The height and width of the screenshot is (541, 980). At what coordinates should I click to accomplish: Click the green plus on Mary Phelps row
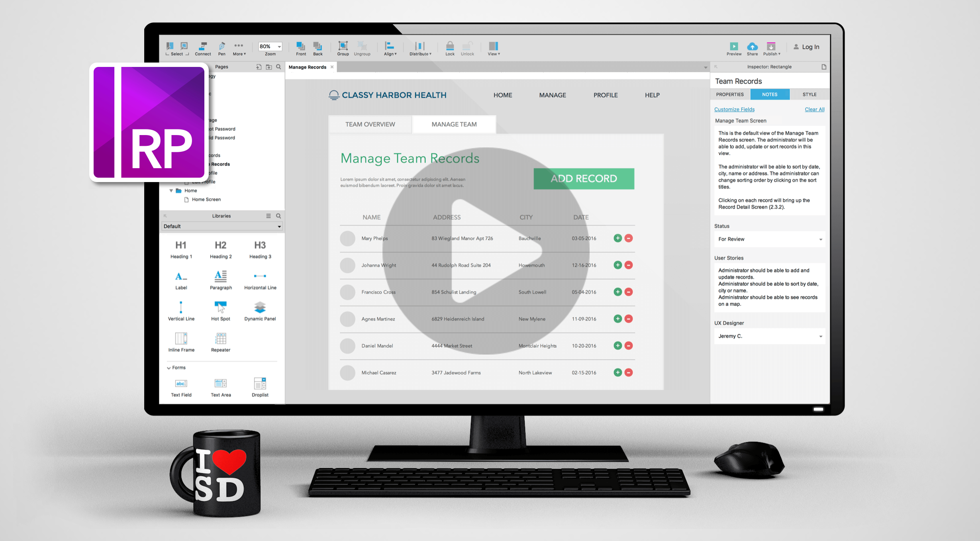[x=617, y=238]
